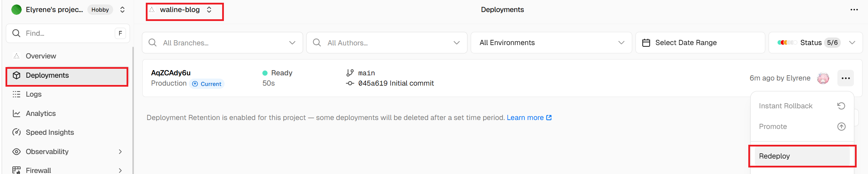Click the main branch name
The image size is (868, 174).
point(367,73)
